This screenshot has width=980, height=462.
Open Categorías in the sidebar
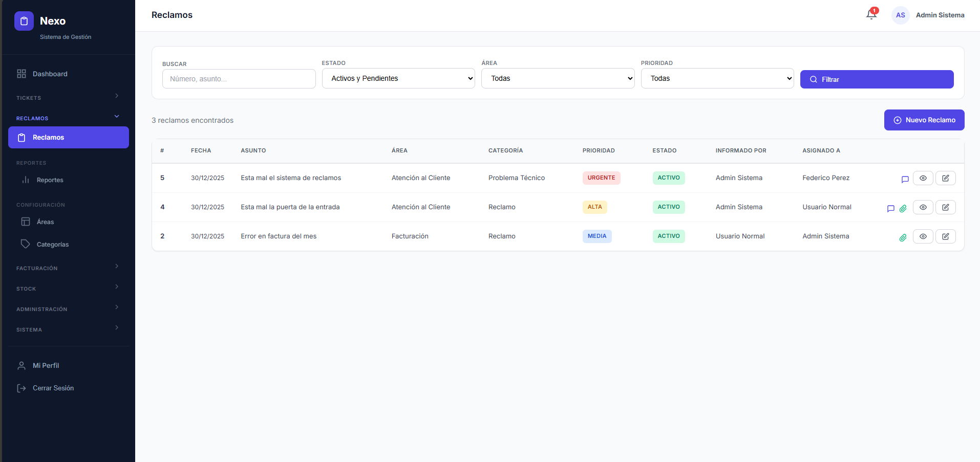pyautogui.click(x=52, y=245)
